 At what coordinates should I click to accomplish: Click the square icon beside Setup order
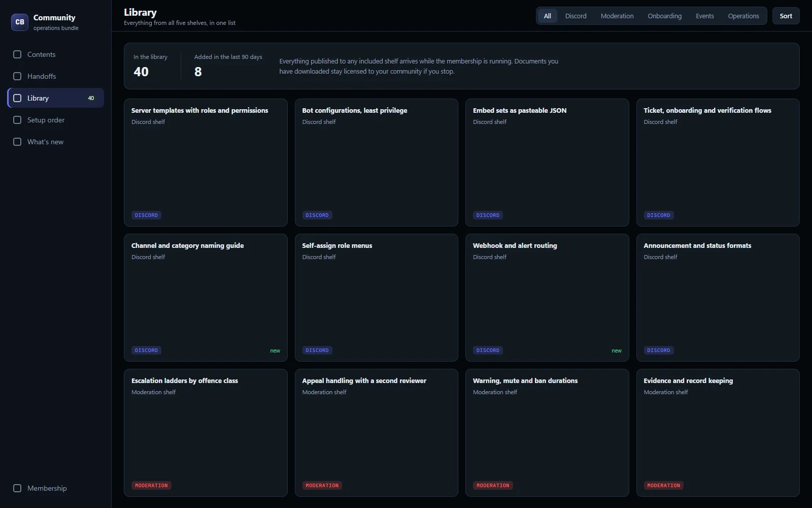[x=17, y=120]
